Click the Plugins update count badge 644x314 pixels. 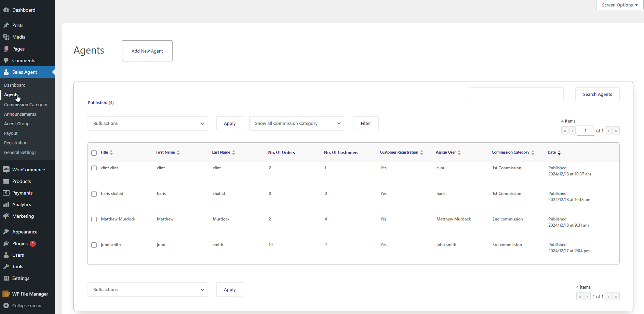click(x=33, y=244)
